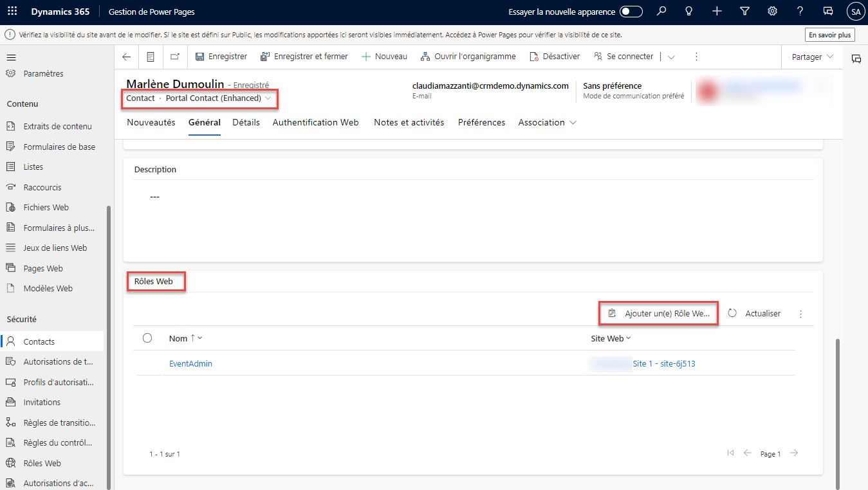Toggle Essayer la nouvelle apparence switch

[x=631, y=12]
